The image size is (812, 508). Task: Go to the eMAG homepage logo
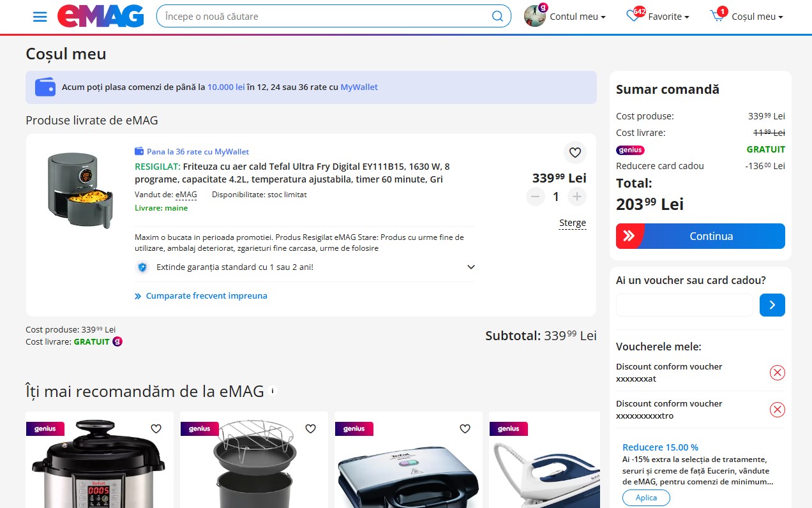point(100,17)
